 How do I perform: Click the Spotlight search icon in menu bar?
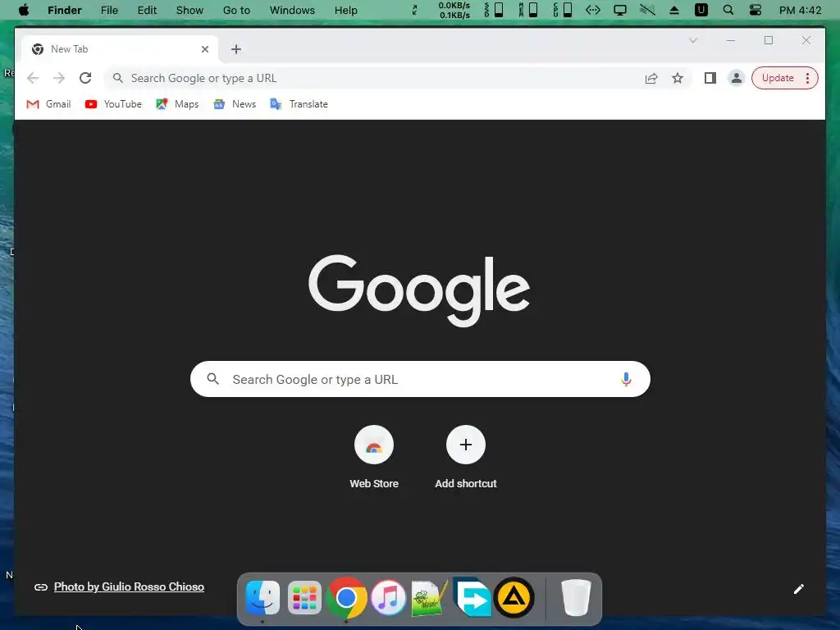(x=728, y=10)
